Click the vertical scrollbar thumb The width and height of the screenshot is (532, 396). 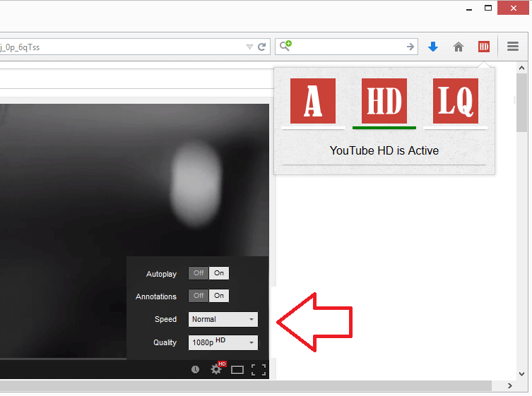[522, 102]
